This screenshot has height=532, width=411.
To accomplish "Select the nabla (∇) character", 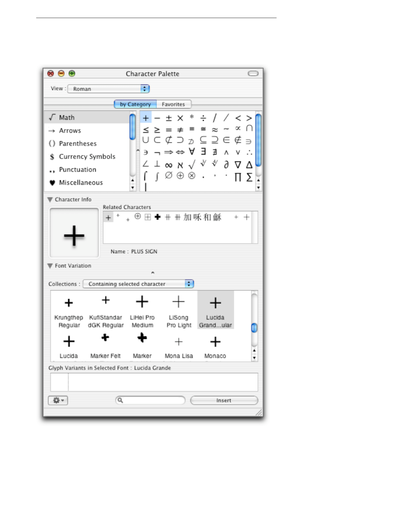I will point(238,165).
